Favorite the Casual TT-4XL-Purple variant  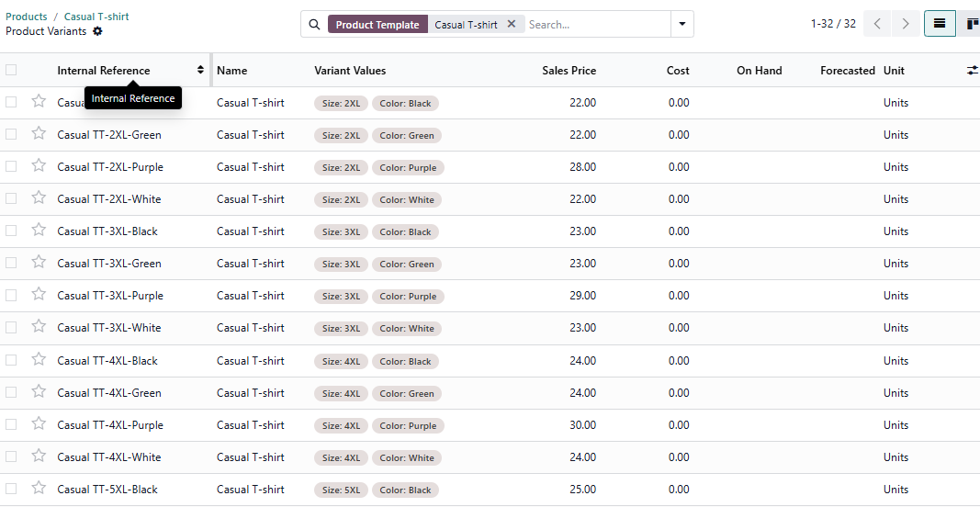(x=39, y=424)
